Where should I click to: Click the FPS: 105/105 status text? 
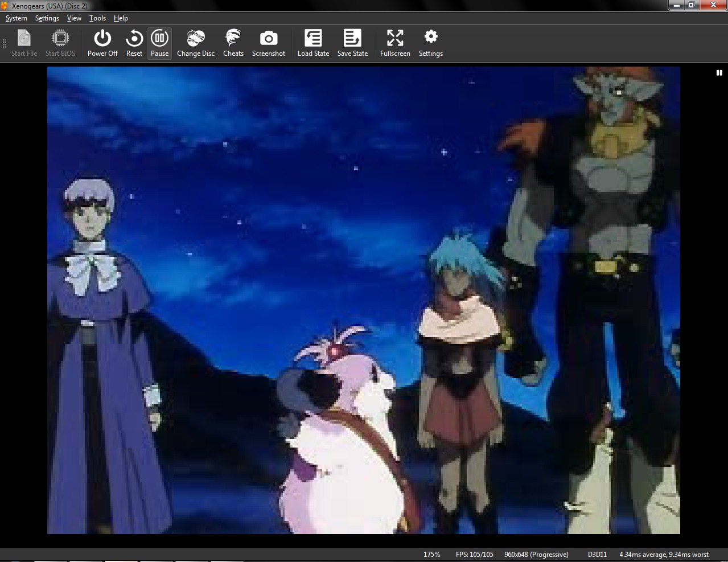pyautogui.click(x=474, y=555)
